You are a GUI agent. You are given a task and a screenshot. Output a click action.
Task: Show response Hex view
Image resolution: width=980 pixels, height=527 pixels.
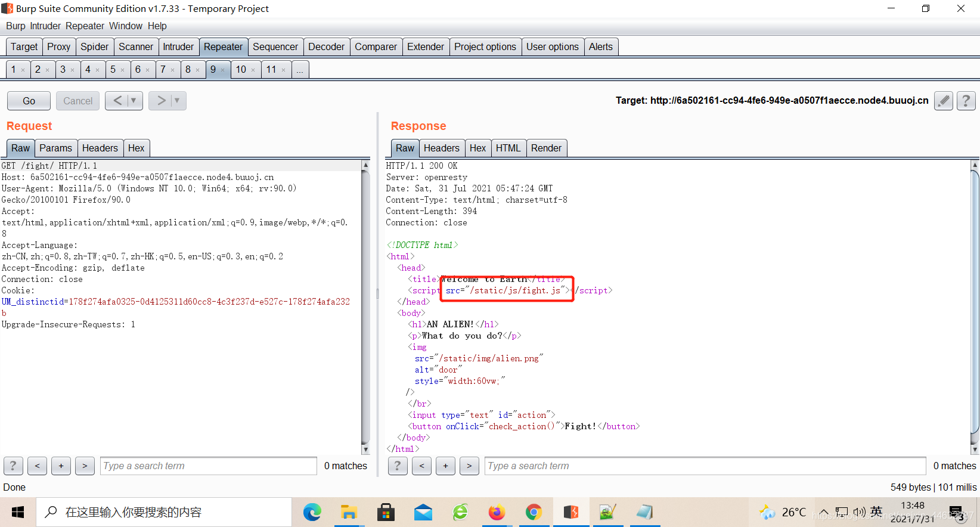click(x=477, y=148)
